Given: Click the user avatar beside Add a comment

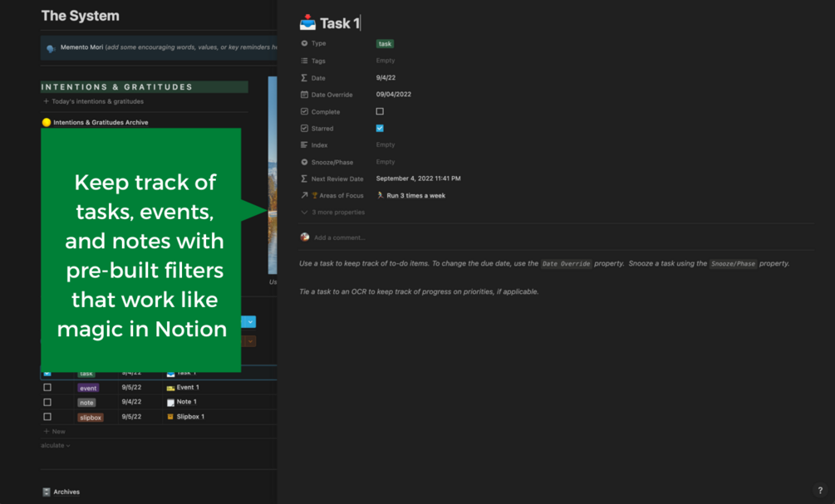Looking at the screenshot, I should click(305, 237).
